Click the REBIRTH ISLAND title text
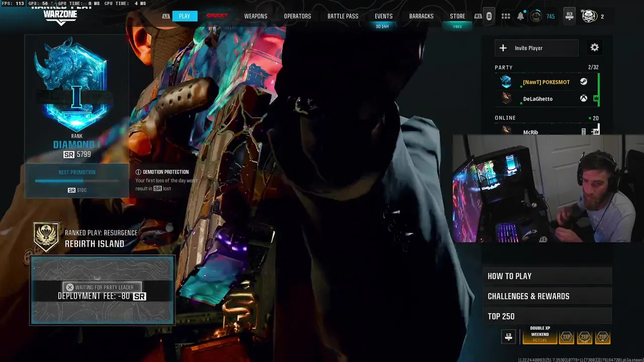Viewport: 644px width, 362px height. point(95,244)
